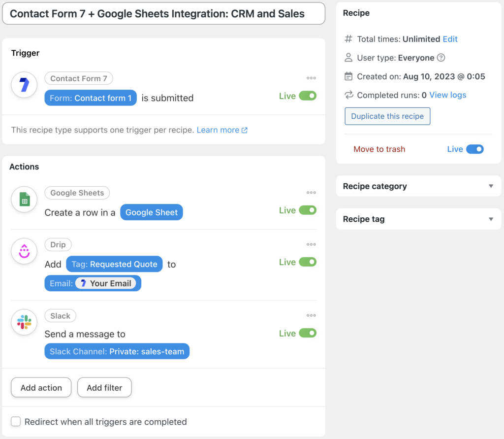Open the trigger options menu via three dots
The width and height of the screenshot is (504, 439).
coord(311,78)
